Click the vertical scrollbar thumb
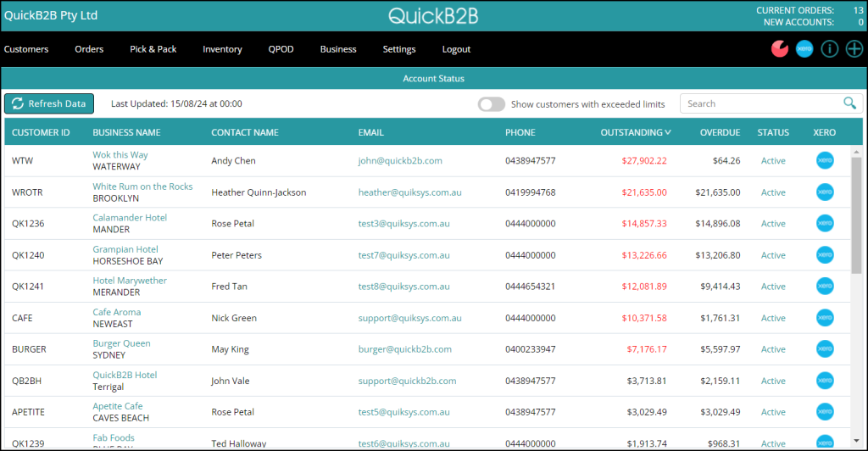868x451 pixels. (856, 214)
